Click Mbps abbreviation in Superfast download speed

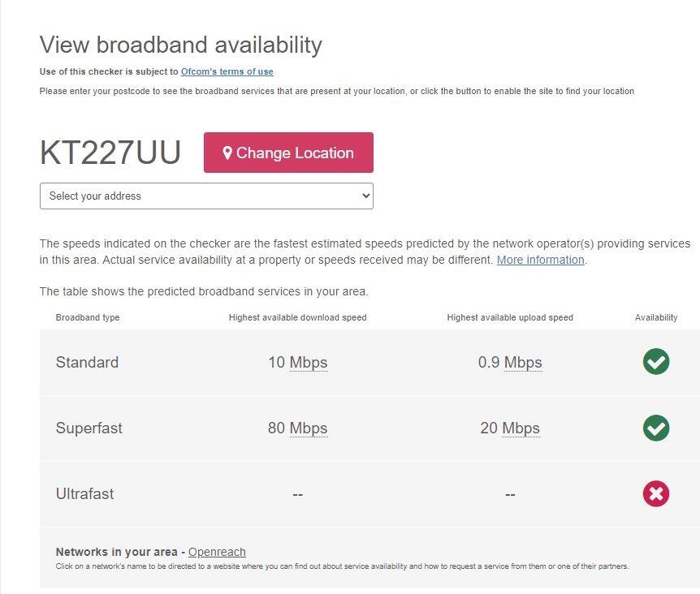point(309,428)
